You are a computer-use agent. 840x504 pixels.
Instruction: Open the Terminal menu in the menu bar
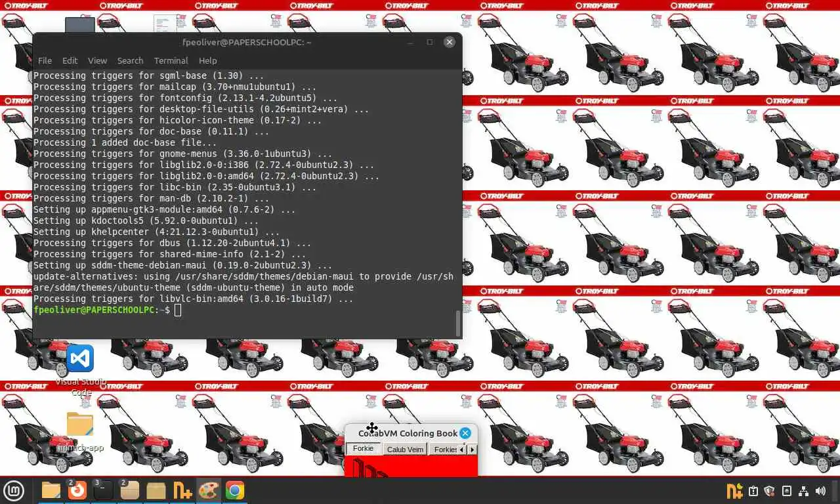tap(171, 60)
